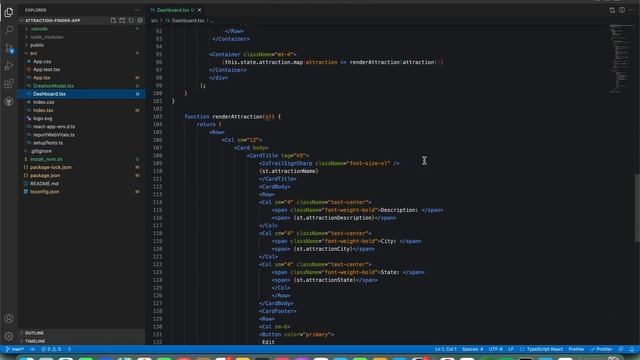Open the Extensions view
640x360 pixels.
pyautogui.click(x=9, y=84)
